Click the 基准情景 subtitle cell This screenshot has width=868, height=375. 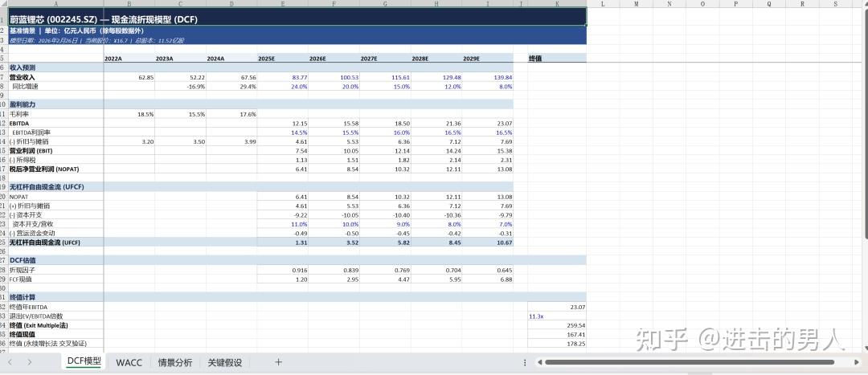(x=297, y=31)
